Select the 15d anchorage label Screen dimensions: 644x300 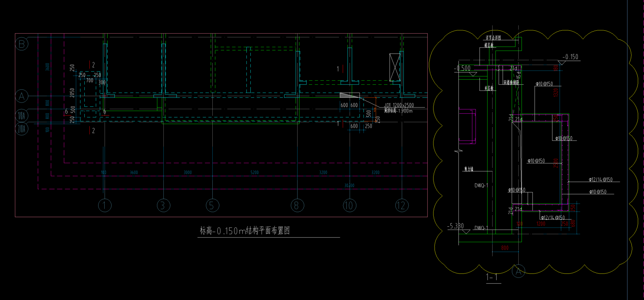click(519, 75)
